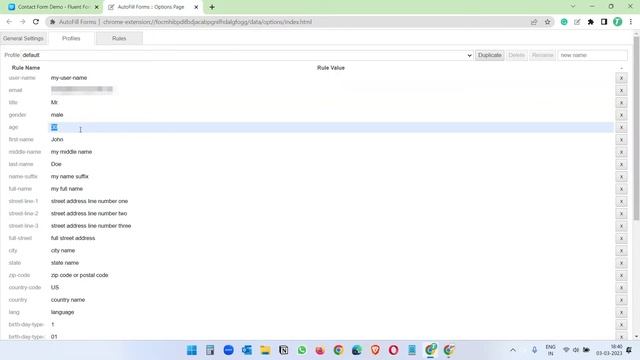Open the Chrome profile avatar
640x360 pixels.
618,22
